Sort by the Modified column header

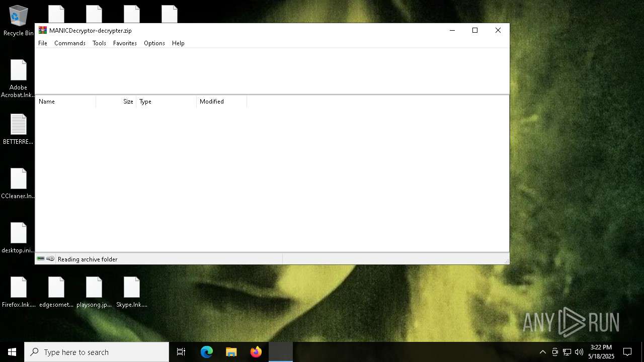pyautogui.click(x=222, y=102)
